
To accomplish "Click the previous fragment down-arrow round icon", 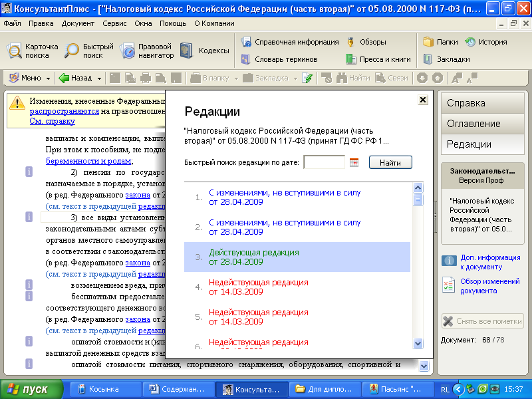I will pos(422,78).
